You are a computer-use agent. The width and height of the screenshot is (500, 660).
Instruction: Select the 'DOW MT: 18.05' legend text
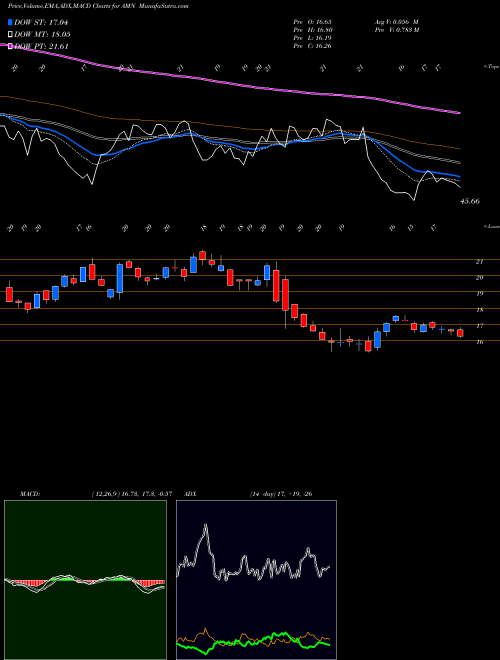42,35
